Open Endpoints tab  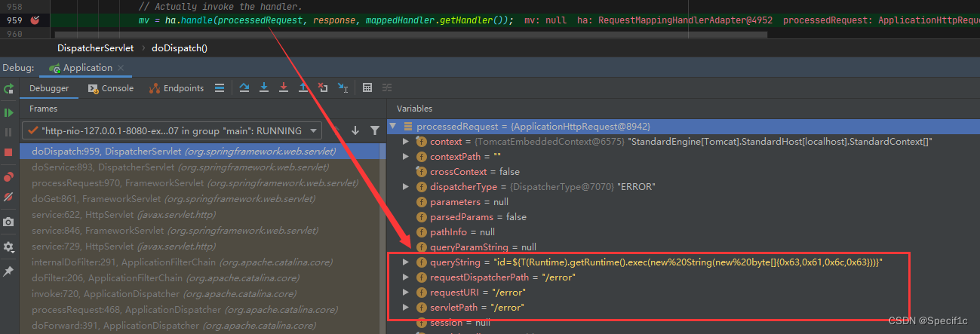pos(177,88)
